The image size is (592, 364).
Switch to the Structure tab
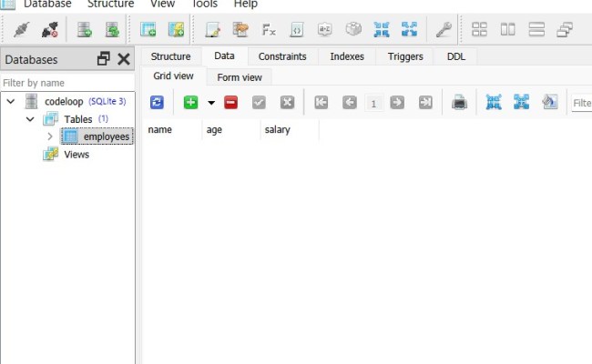(170, 56)
